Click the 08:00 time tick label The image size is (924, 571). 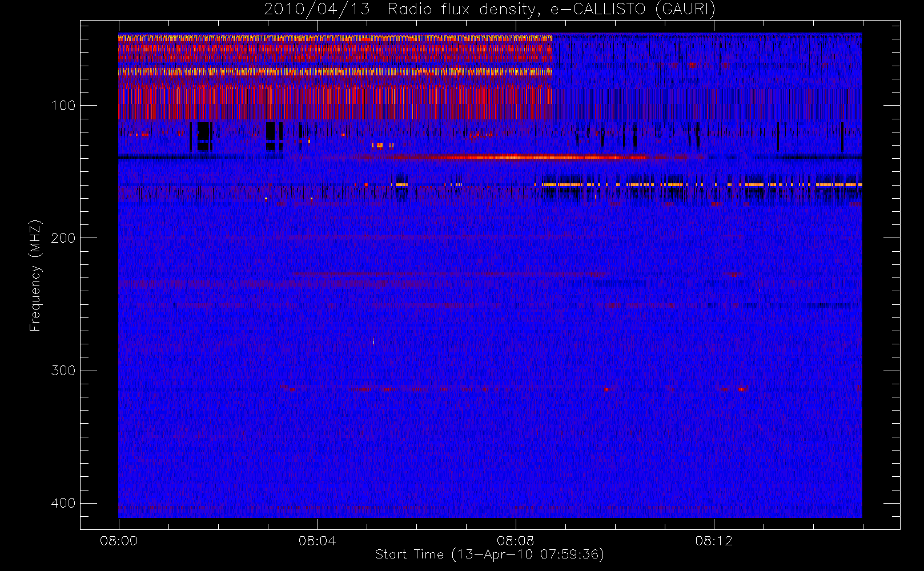click(x=119, y=541)
